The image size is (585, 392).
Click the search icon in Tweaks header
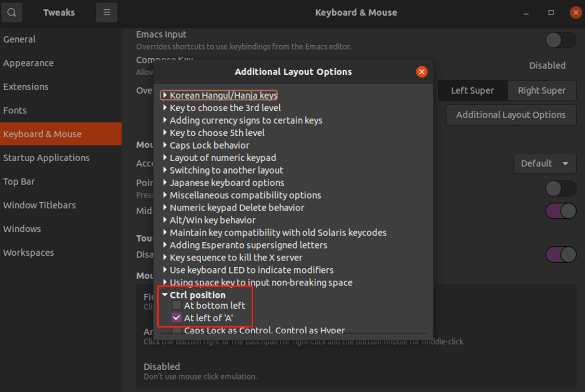(12, 12)
